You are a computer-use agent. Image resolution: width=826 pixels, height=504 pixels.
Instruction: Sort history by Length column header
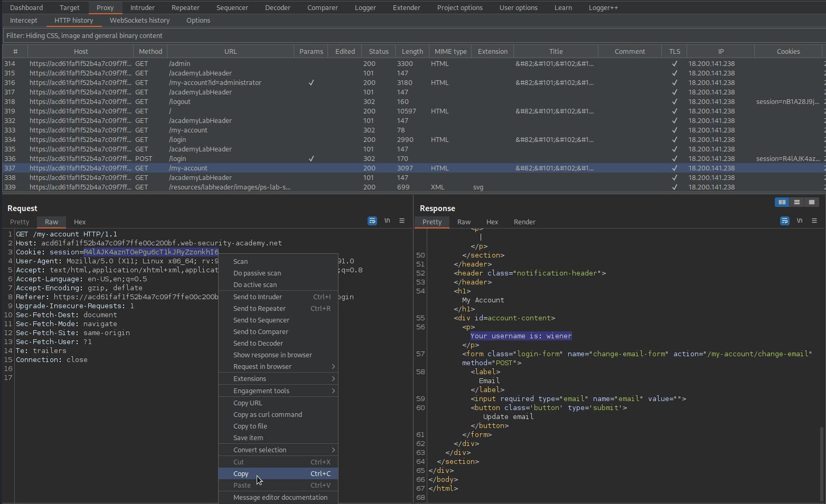[x=412, y=51]
